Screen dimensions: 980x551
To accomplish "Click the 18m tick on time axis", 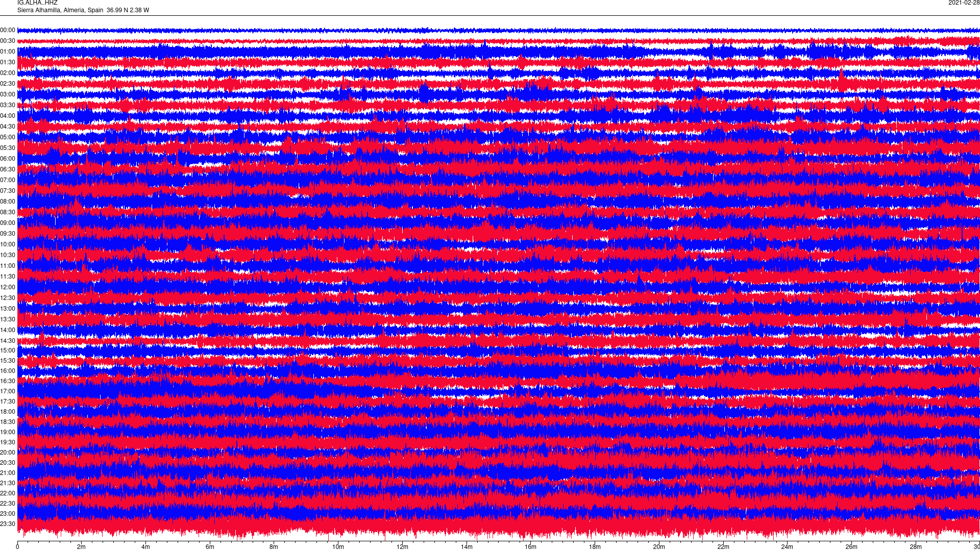I will (595, 547).
